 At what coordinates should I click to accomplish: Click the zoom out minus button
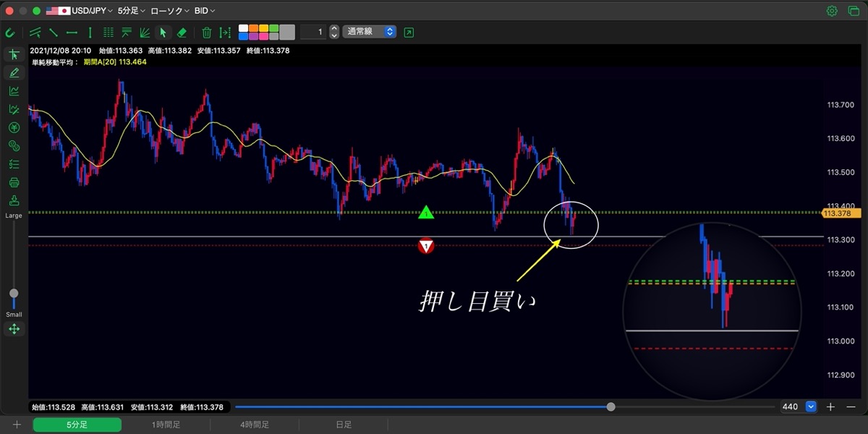[851, 407]
